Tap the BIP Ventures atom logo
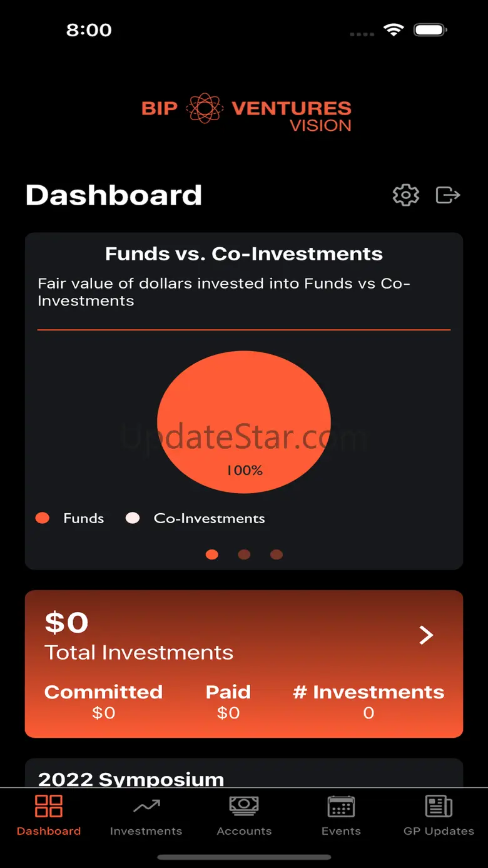Image resolution: width=488 pixels, height=868 pixels. tap(205, 108)
